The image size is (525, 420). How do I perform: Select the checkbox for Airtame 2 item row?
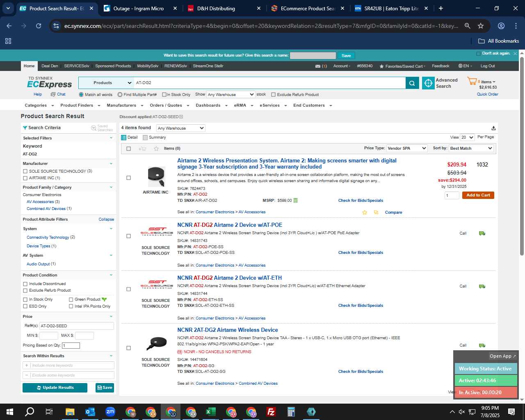[128, 178]
